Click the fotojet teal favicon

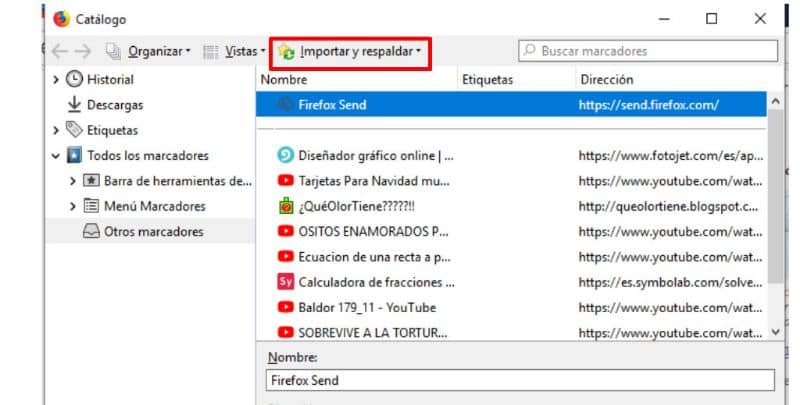(286, 155)
